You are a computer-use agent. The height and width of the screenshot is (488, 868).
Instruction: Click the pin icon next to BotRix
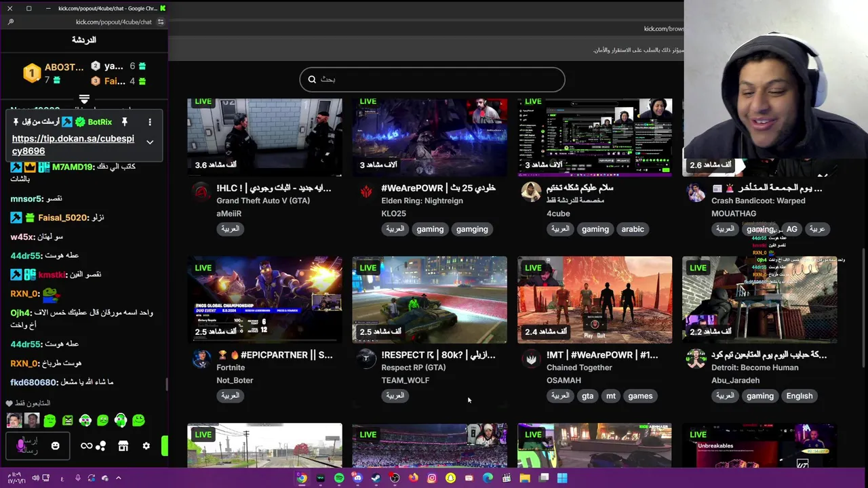[x=124, y=122]
